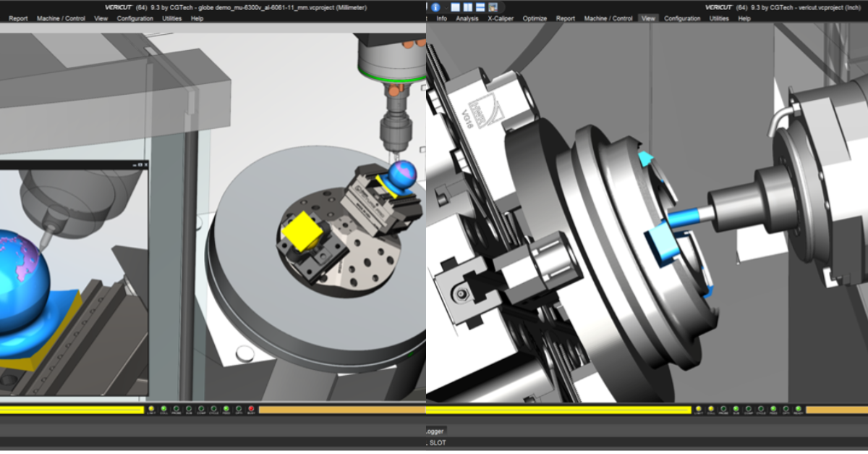Switch to the Logger tab at the bottom

tap(435, 430)
